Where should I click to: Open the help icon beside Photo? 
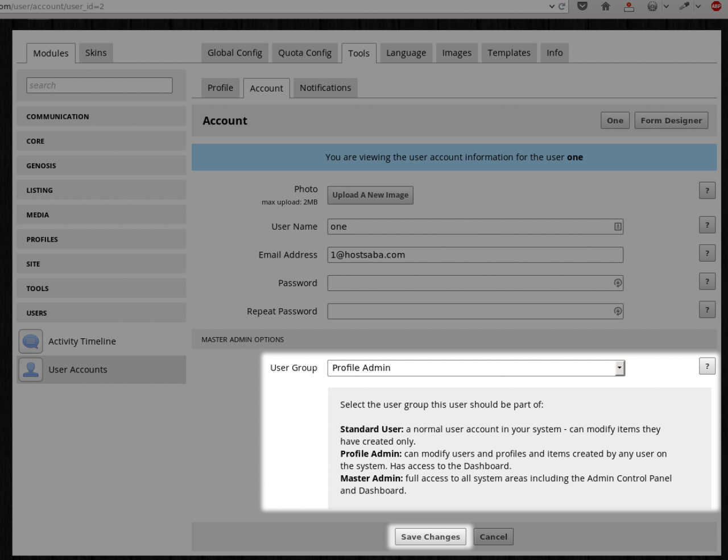click(707, 190)
